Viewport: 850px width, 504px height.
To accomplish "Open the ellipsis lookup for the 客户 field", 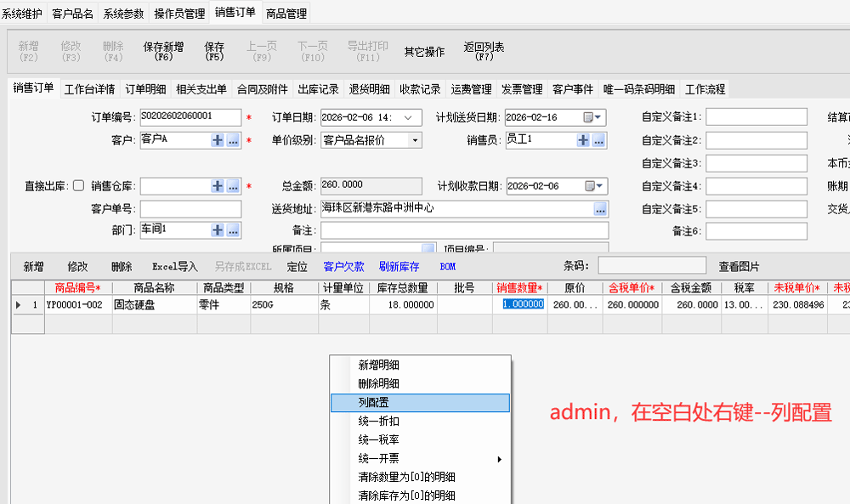I will 233,140.
